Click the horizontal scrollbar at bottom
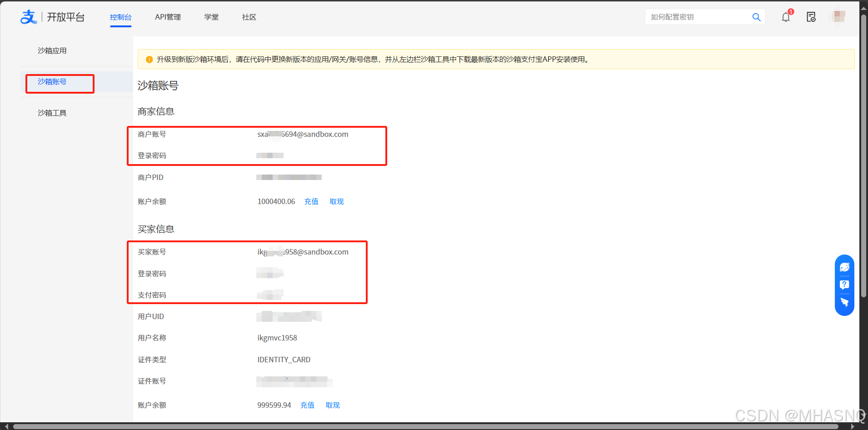The image size is (868, 430). click(425, 426)
